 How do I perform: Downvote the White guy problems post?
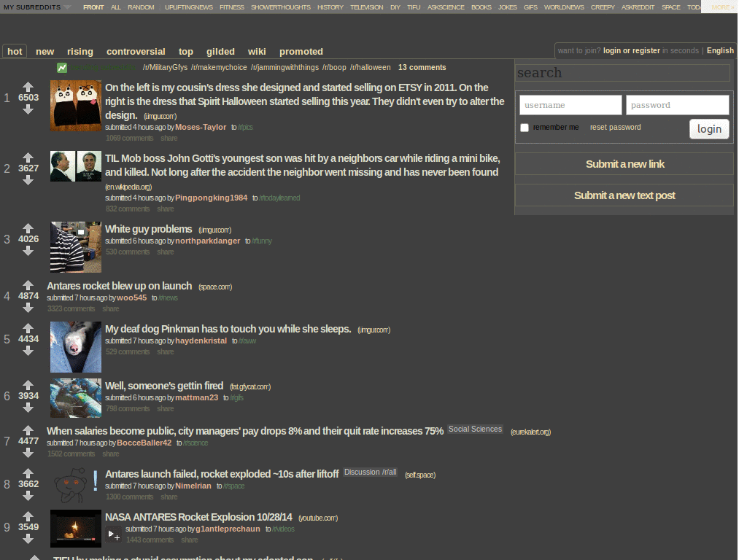click(28, 251)
